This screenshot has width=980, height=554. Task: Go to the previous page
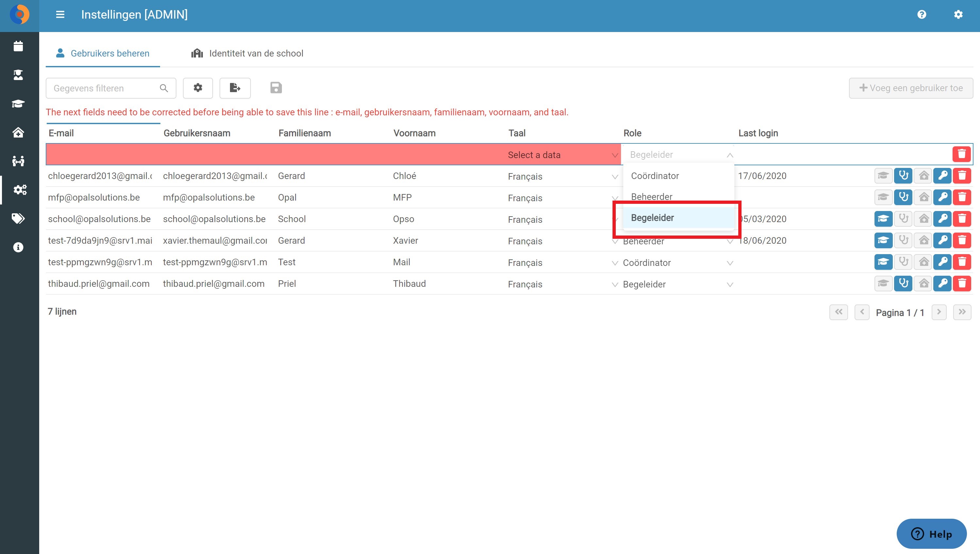[862, 312]
